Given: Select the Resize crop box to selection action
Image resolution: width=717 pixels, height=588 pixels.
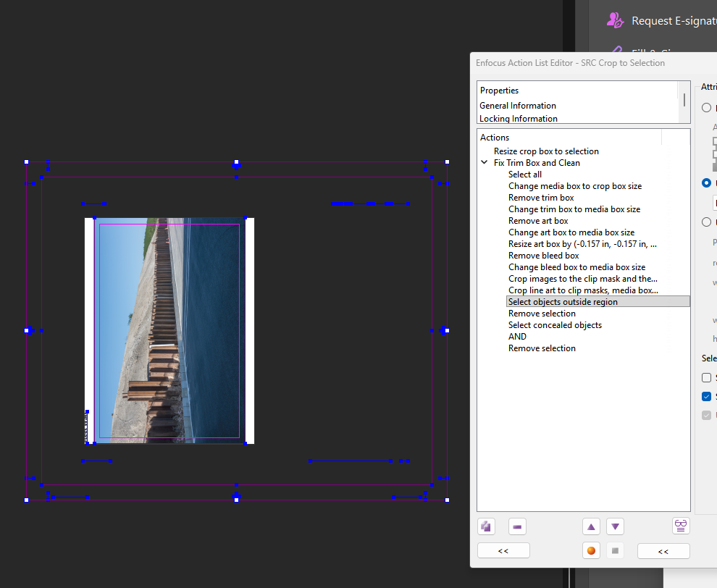Looking at the screenshot, I should coord(546,151).
